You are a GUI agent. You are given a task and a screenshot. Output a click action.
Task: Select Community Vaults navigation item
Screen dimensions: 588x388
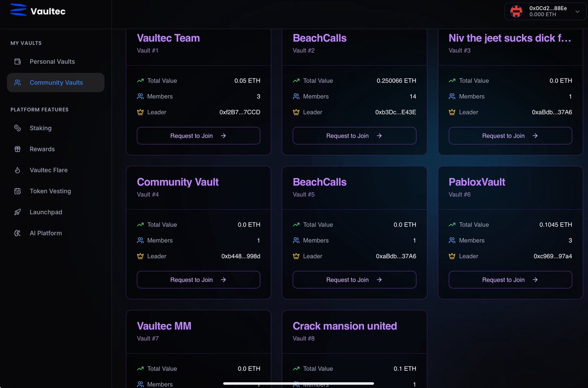point(55,82)
